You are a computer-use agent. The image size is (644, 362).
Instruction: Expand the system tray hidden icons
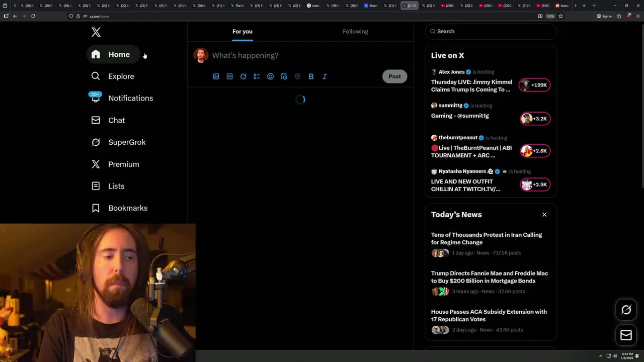click(600, 356)
